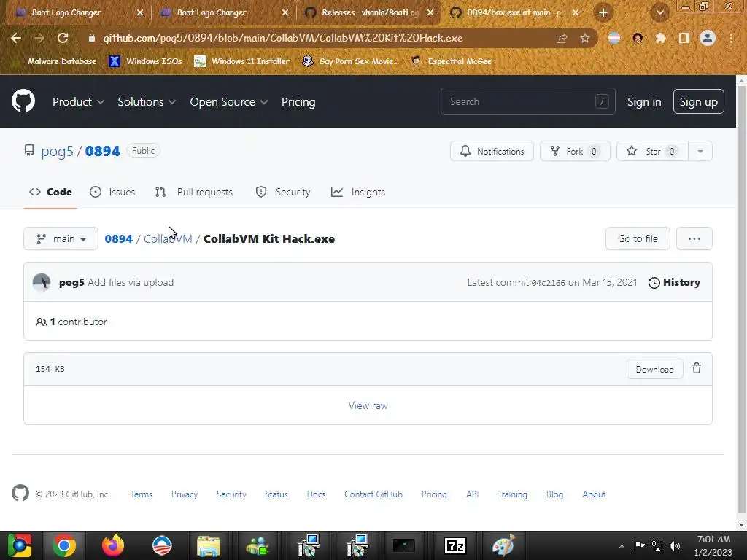Select the Code tab
The height and width of the screenshot is (560, 747).
click(x=50, y=192)
